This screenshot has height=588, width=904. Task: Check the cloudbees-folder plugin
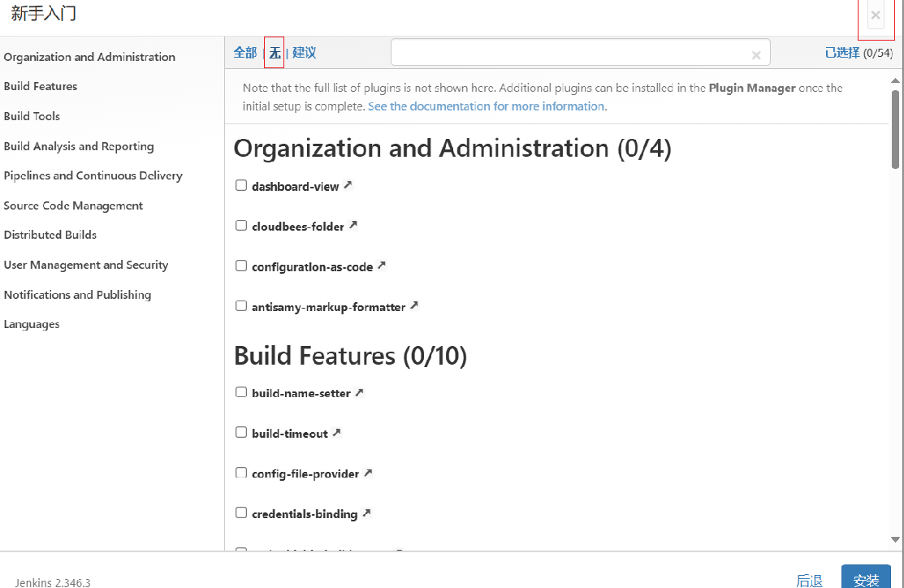[x=241, y=226]
